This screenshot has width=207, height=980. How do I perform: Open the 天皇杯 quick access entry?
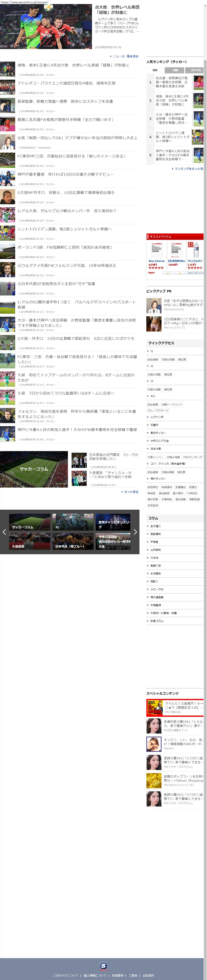pyautogui.click(x=154, y=425)
